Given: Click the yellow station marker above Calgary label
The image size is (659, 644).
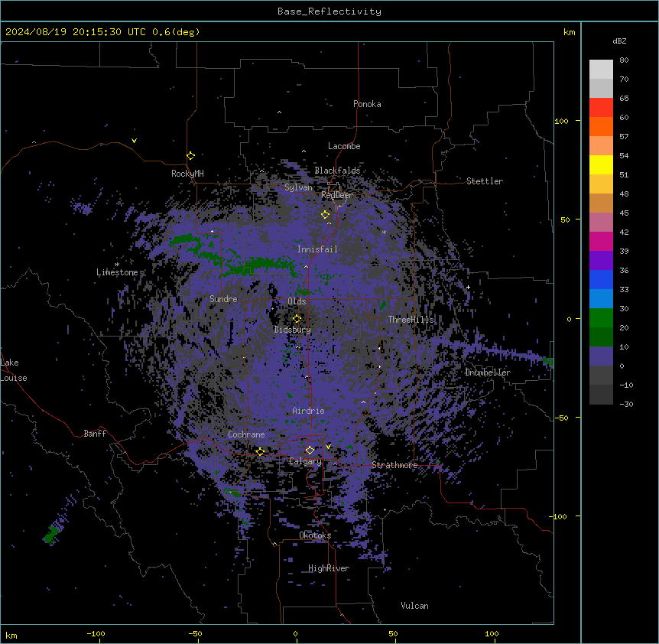Looking at the screenshot, I should [x=310, y=450].
